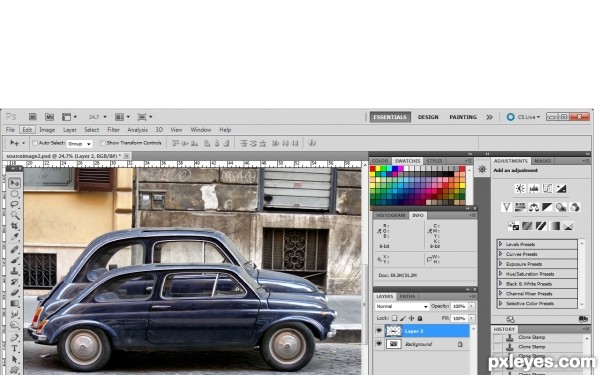Add a Black & White adjustment
The width and height of the screenshot is (600, 375).
(x=547, y=207)
